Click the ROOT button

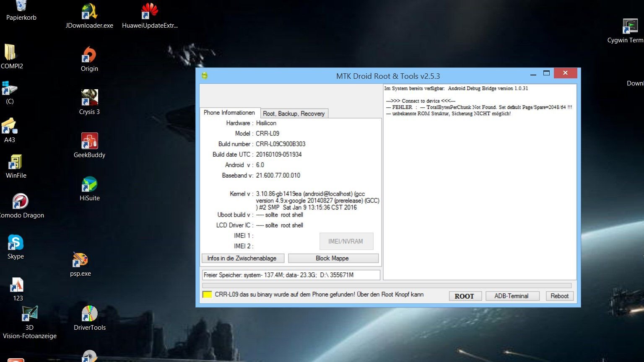click(x=465, y=296)
